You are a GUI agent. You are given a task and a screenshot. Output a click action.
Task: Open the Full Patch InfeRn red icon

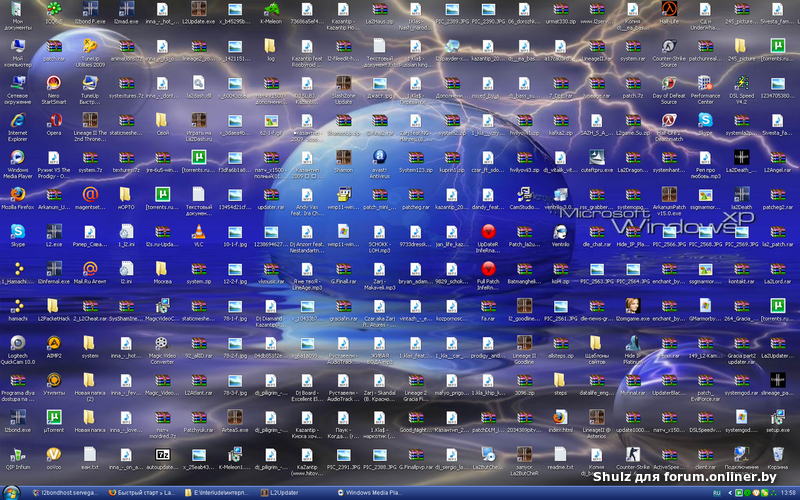[x=488, y=269]
